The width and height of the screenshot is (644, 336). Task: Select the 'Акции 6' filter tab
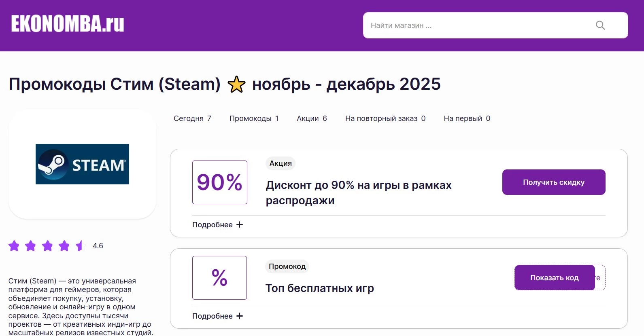(312, 118)
